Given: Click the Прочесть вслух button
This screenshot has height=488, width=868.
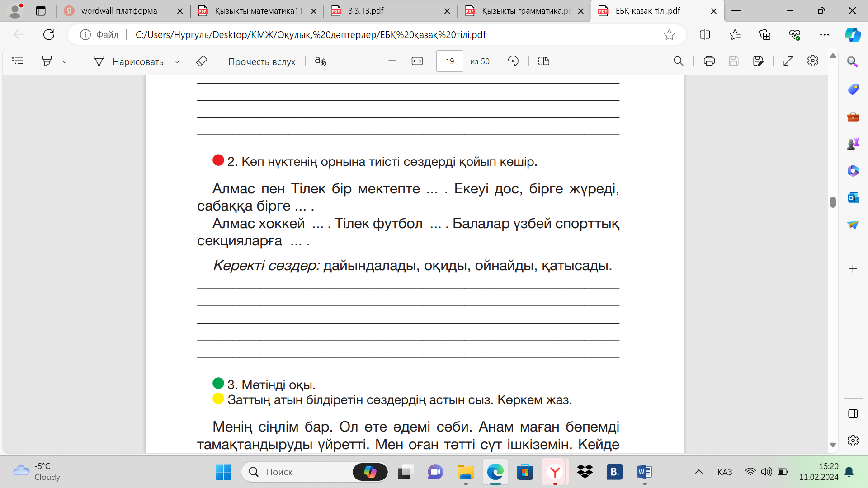Looking at the screenshot, I should point(261,61).
